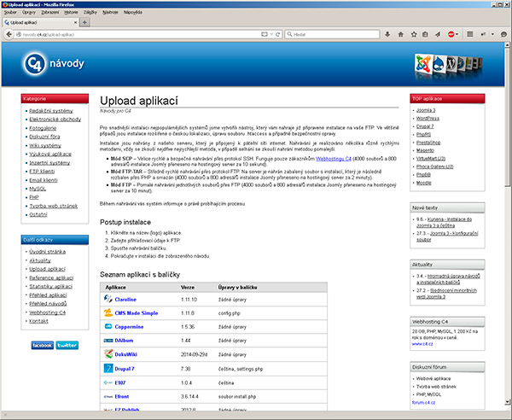This screenshot has width=512, height=420.
Task: Click the Hledat search field
Action: tap(332, 34)
